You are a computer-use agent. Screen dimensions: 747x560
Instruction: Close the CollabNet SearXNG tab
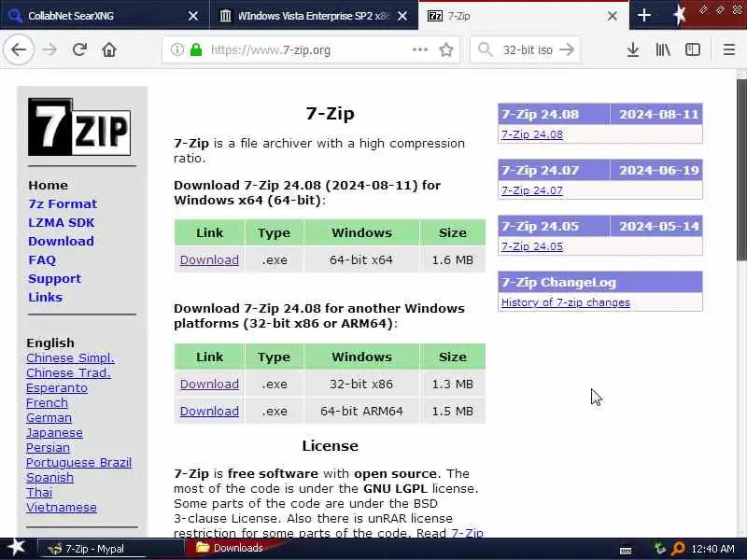pyautogui.click(x=193, y=16)
